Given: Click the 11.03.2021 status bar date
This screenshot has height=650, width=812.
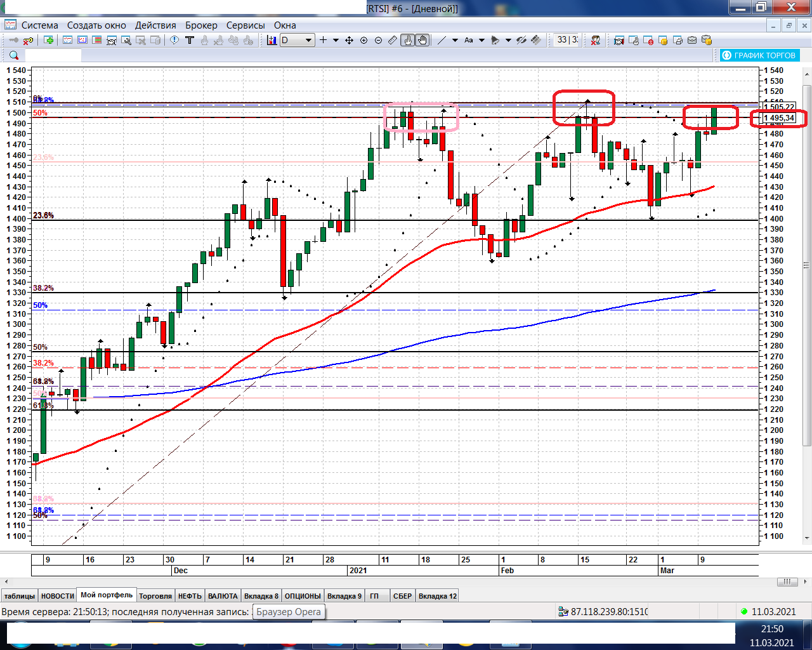Looking at the screenshot, I should 773,612.
